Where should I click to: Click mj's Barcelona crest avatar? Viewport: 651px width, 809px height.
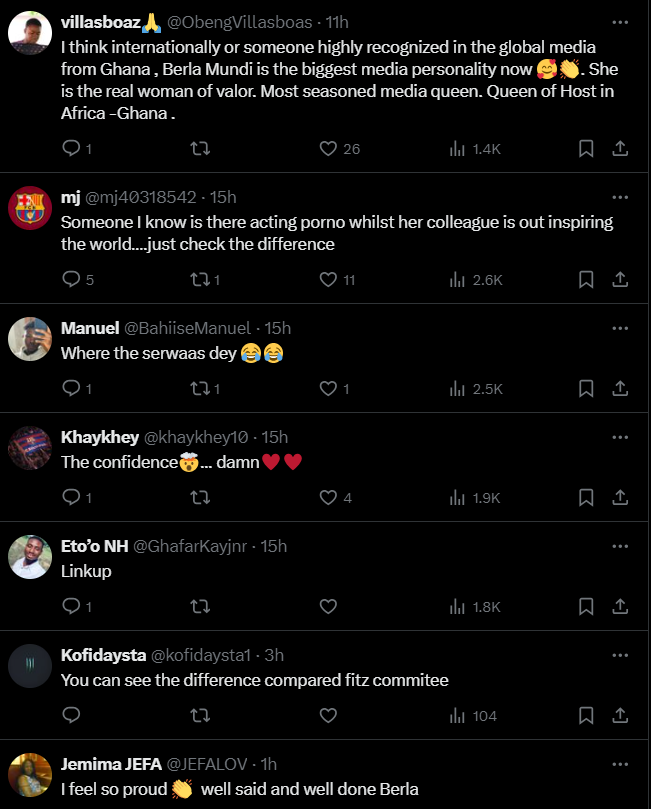(x=30, y=208)
